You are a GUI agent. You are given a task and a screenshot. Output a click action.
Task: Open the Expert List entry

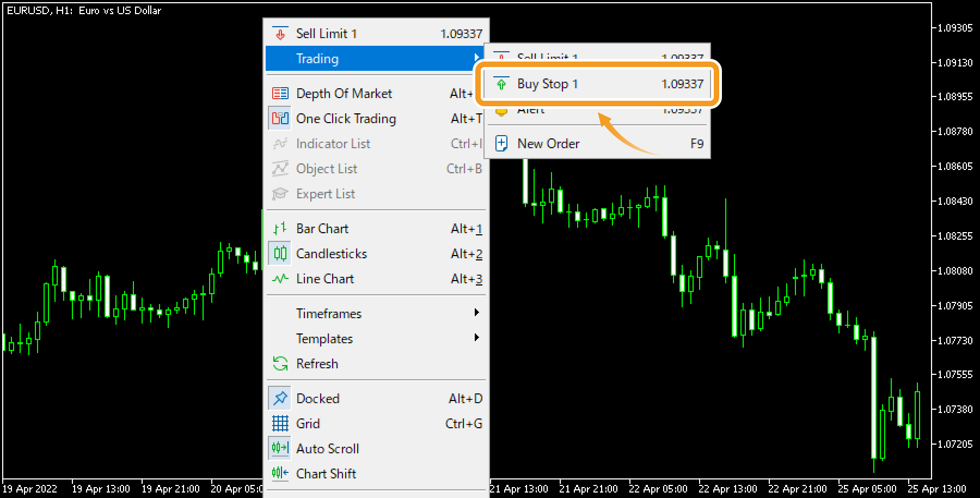(x=326, y=193)
